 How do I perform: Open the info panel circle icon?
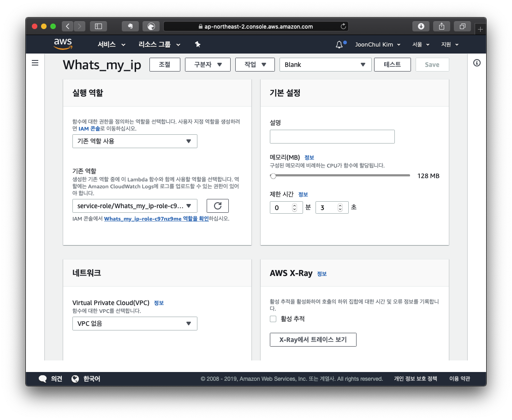pos(477,63)
